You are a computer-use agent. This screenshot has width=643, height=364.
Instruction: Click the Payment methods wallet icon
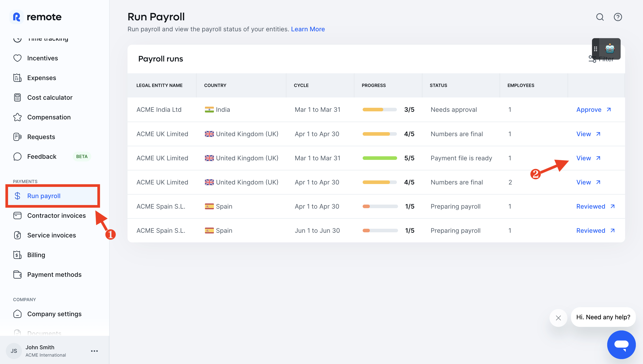[x=17, y=275]
